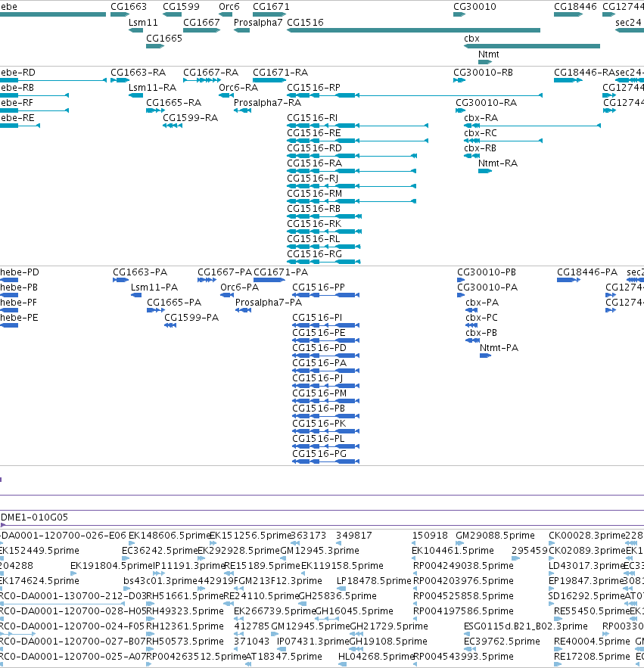
Task: Open protein CG1516-PM label
Action: coord(319,393)
